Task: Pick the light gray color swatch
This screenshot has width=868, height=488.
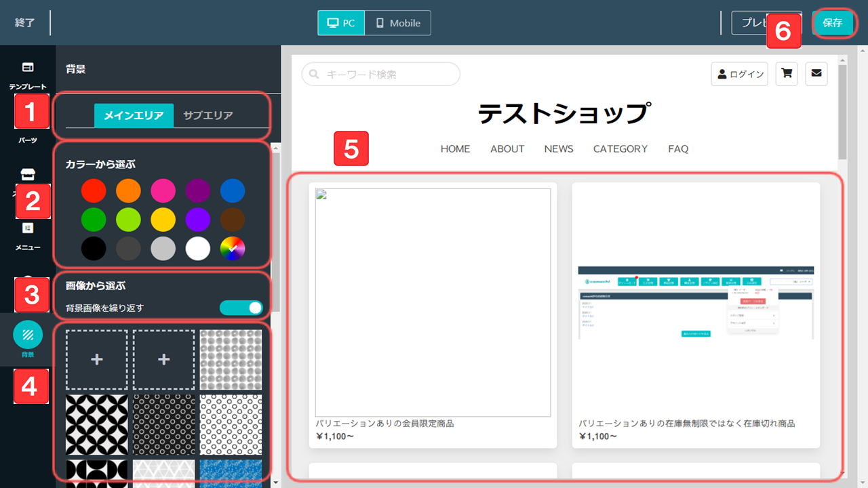Action: click(x=163, y=249)
